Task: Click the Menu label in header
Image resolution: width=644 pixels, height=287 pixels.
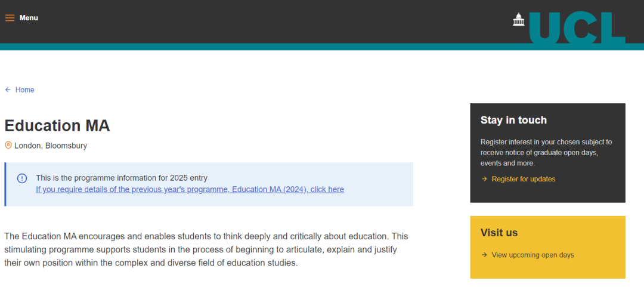Action: click(29, 18)
